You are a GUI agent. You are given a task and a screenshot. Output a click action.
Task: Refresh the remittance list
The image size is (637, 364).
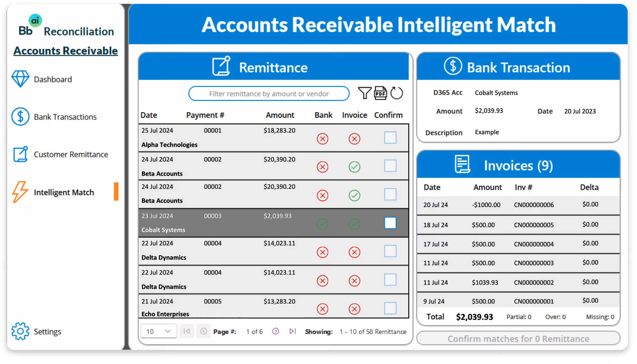pos(396,93)
